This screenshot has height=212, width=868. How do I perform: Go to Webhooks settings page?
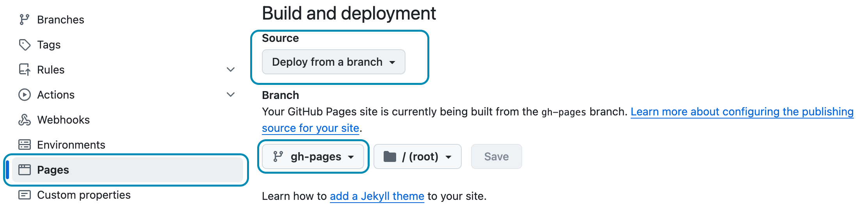click(63, 120)
